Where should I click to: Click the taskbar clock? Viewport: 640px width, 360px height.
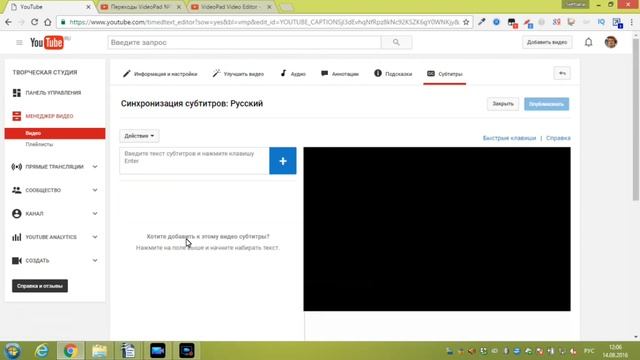616,351
